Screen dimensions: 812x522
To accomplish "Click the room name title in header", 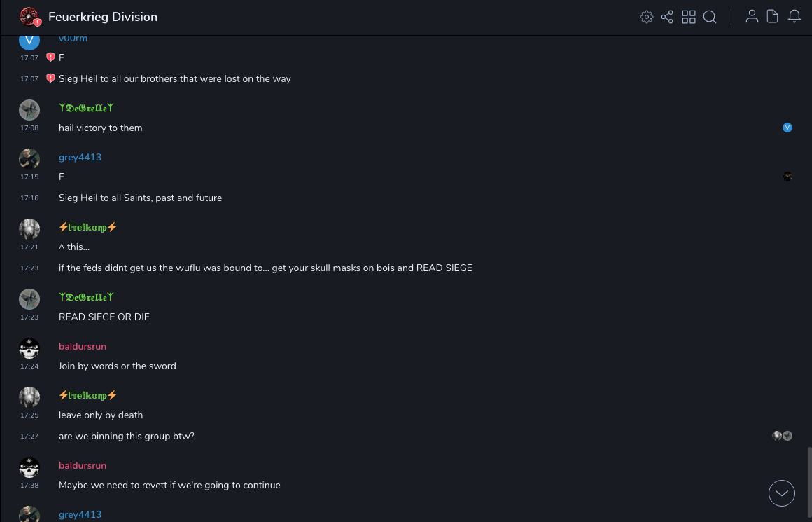I will 103,17.
